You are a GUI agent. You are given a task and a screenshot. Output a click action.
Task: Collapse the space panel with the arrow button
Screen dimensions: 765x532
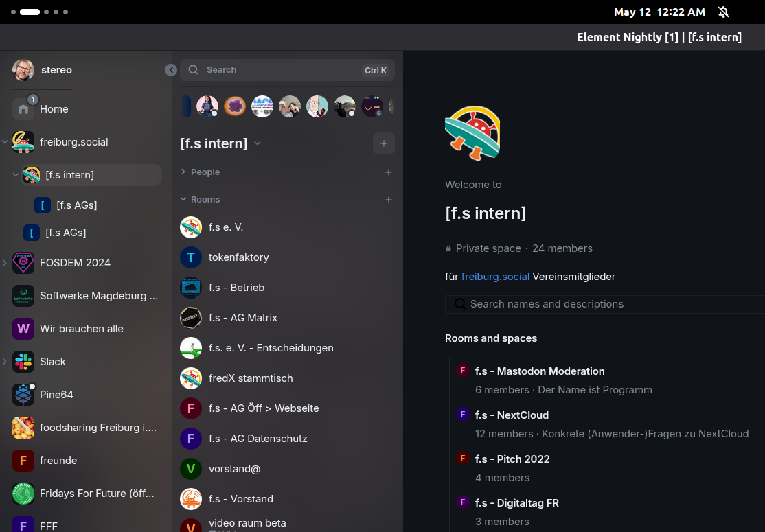171,70
